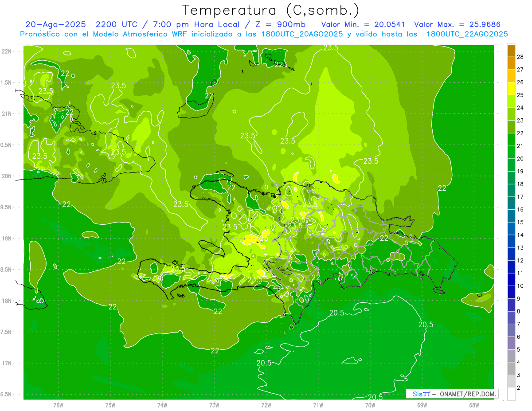532x411 pixels.
Task: Click the '73W' longitude axis label
Action: 214,405
